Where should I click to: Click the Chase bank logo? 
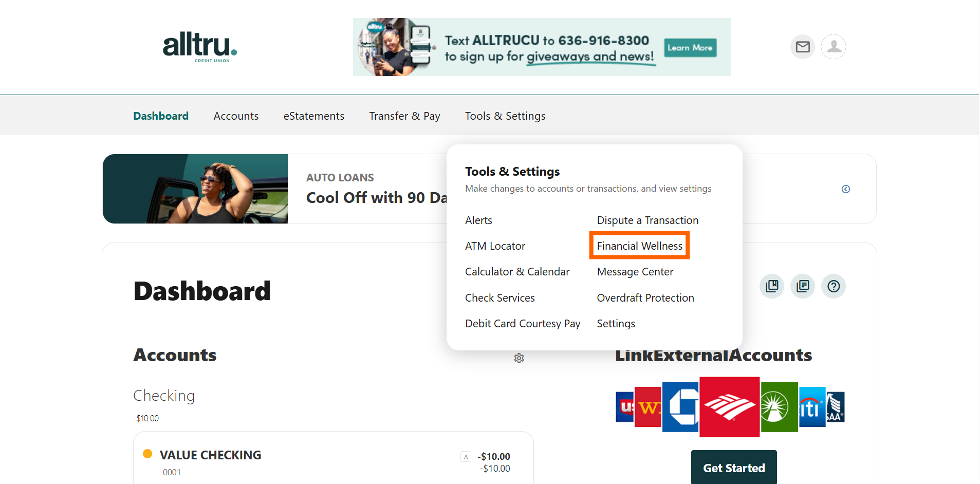(x=681, y=407)
